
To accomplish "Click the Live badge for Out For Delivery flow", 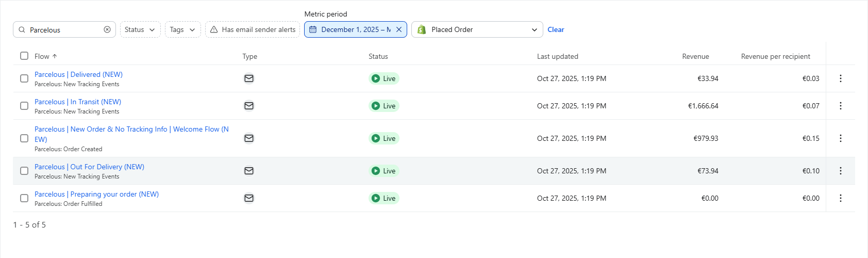I will pyautogui.click(x=384, y=171).
